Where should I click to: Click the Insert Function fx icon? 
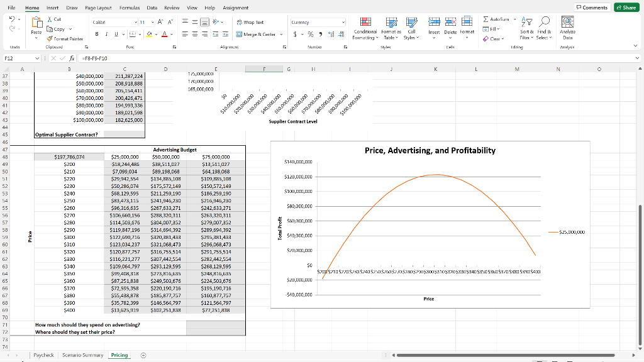(x=74, y=57)
